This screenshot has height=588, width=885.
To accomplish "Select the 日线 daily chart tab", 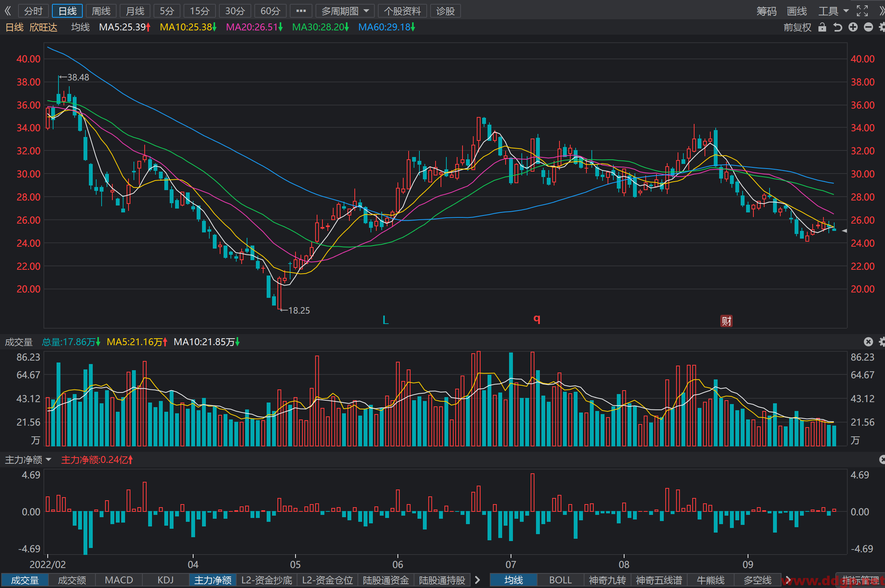I will click(67, 11).
